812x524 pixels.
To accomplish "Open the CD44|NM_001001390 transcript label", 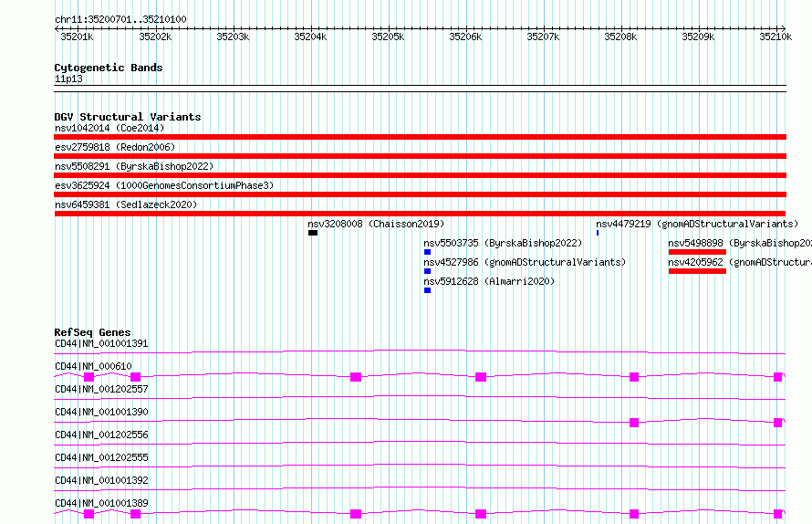I will pyautogui.click(x=101, y=412).
